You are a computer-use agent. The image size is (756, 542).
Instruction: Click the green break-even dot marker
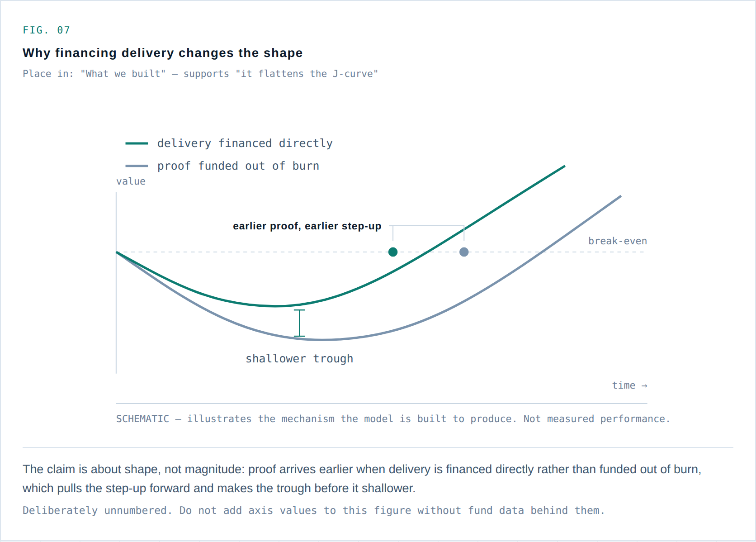pos(393,252)
